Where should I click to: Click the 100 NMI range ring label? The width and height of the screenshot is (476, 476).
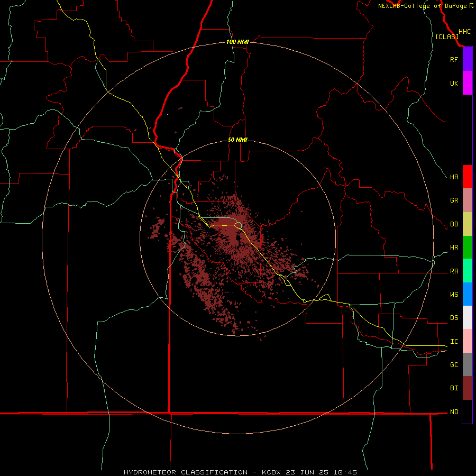237,42
